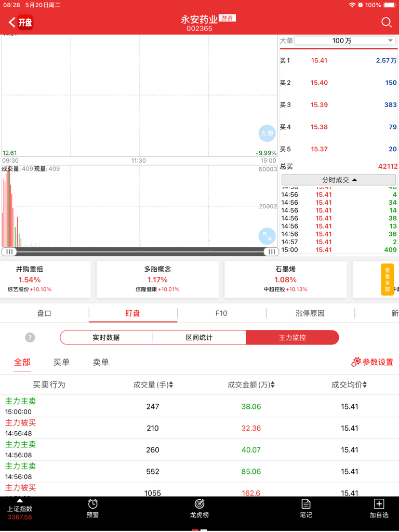Select 主力被买 row with volume 1055
The width and height of the screenshot is (399, 532).
point(199,489)
